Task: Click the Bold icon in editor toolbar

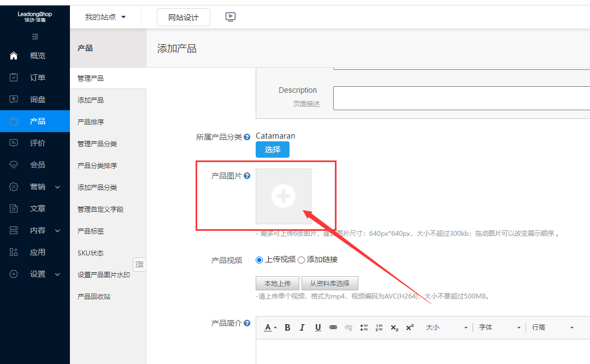Action: [x=287, y=327]
